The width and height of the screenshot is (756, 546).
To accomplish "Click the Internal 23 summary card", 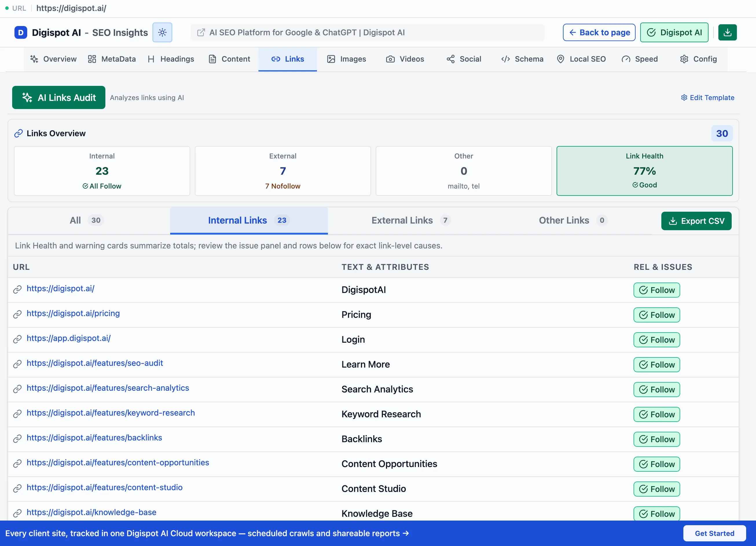I will [x=102, y=171].
